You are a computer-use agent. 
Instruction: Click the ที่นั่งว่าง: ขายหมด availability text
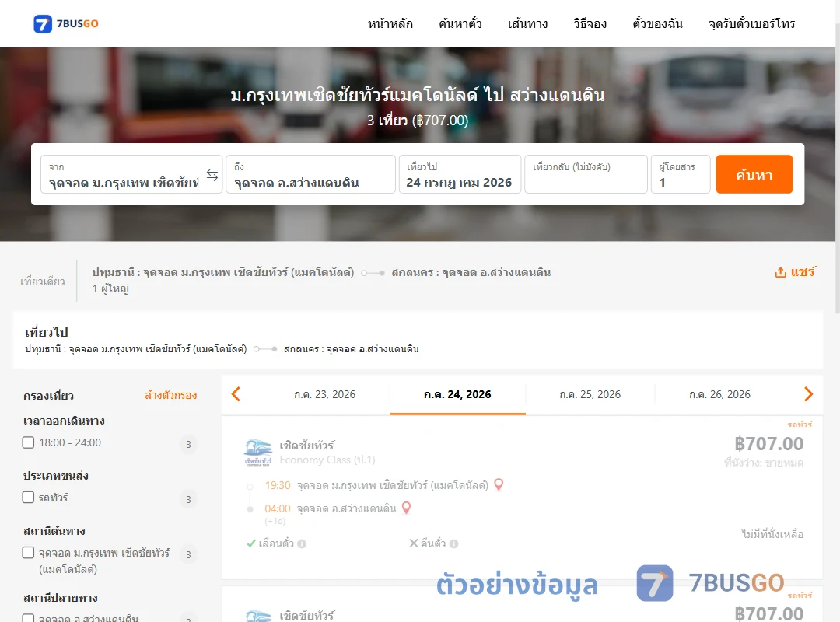[x=764, y=463]
